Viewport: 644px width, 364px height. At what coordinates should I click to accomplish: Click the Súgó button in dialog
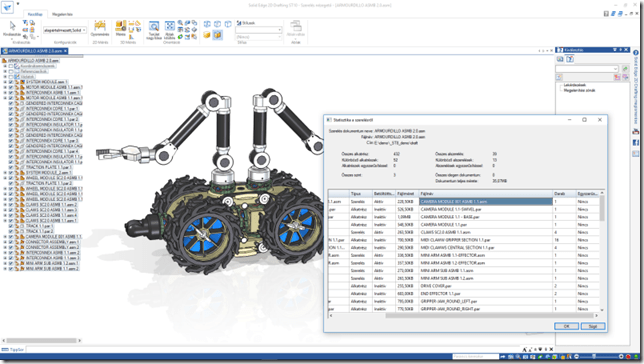[x=593, y=326]
